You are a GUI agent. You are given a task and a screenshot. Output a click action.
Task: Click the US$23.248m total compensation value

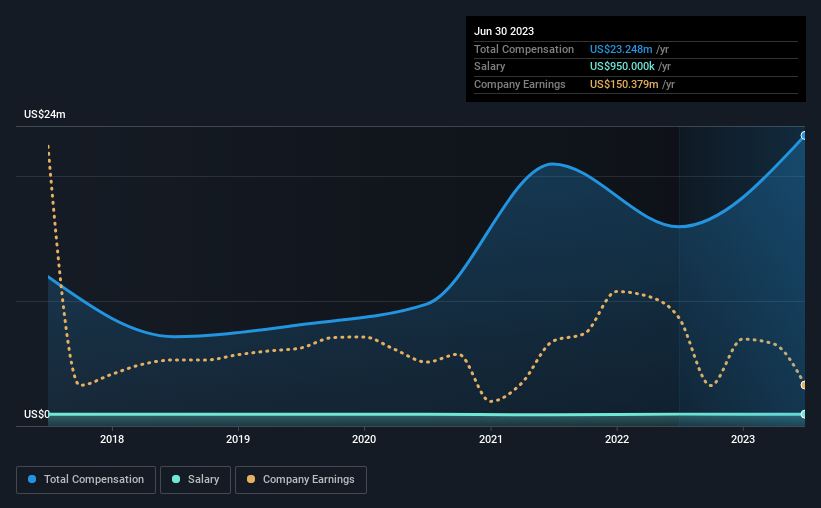point(621,49)
